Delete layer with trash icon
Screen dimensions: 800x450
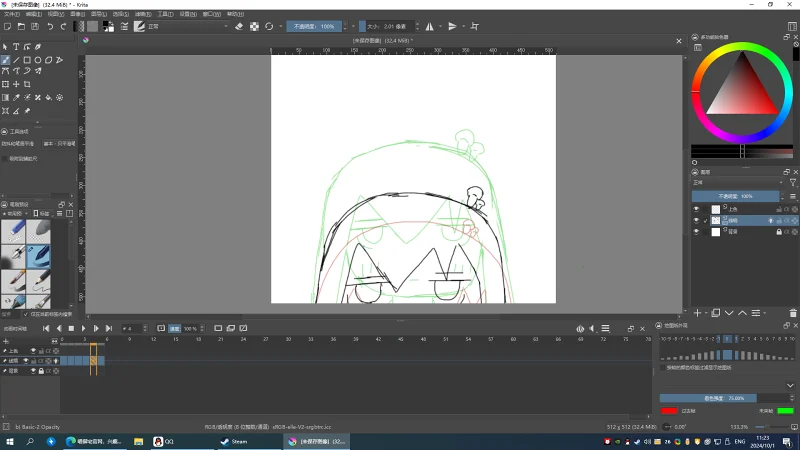[793, 313]
